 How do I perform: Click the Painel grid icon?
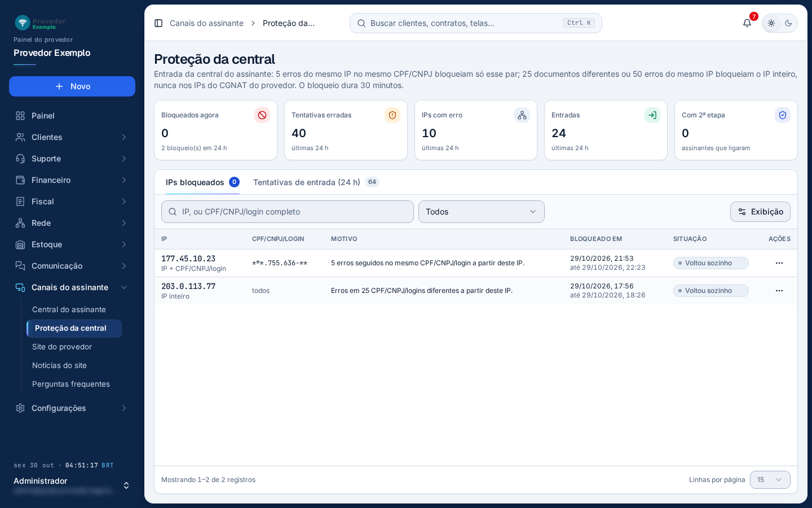point(20,116)
